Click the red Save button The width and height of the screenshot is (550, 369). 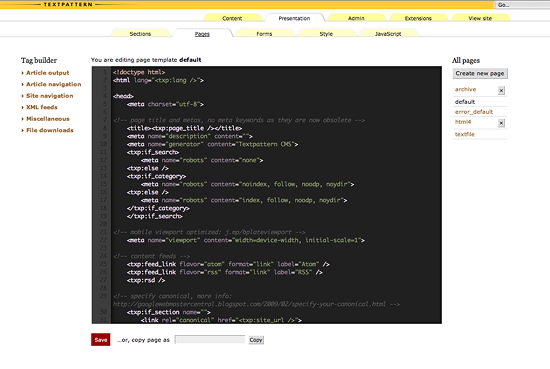tap(101, 340)
